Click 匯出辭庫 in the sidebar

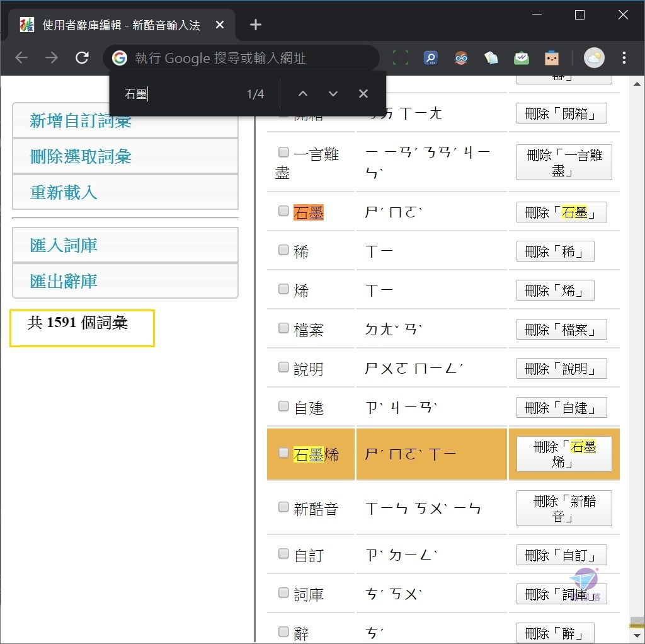(125, 281)
